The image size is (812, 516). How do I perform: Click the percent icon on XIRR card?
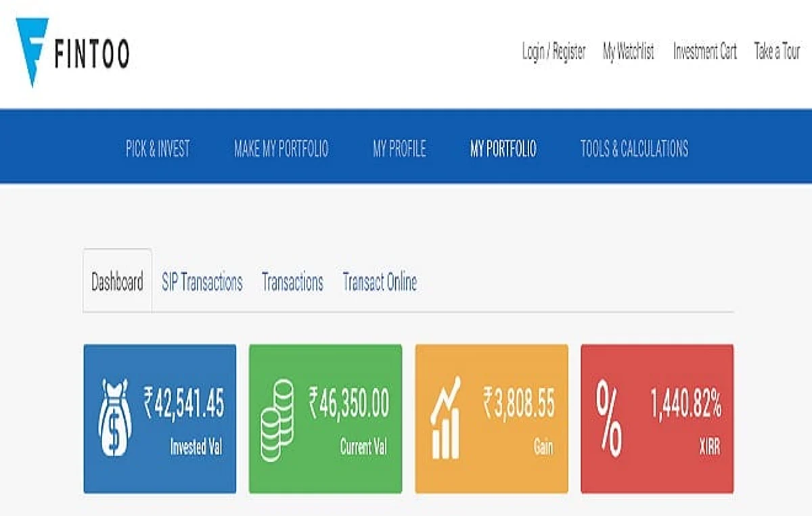(x=608, y=417)
